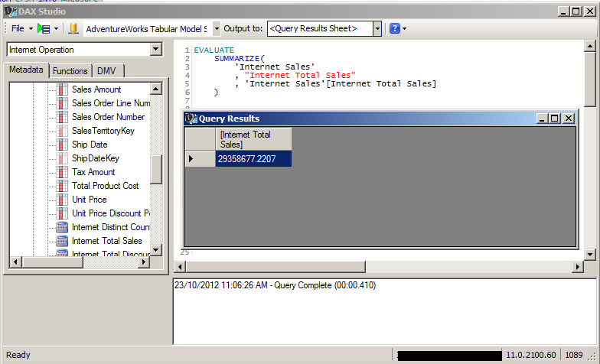The height and width of the screenshot is (364, 600).
Task: Click the metadata tree scroll left arrow
Action: (x=15, y=262)
